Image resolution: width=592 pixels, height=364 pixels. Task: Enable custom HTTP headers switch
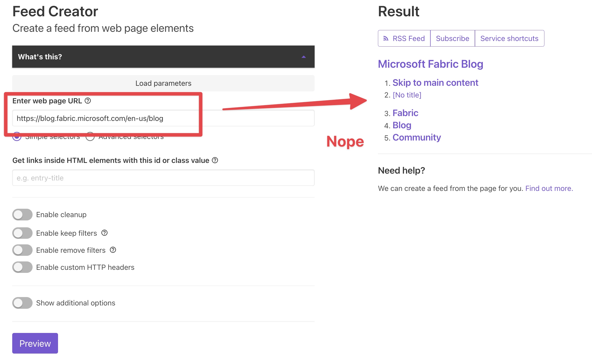[x=22, y=267]
